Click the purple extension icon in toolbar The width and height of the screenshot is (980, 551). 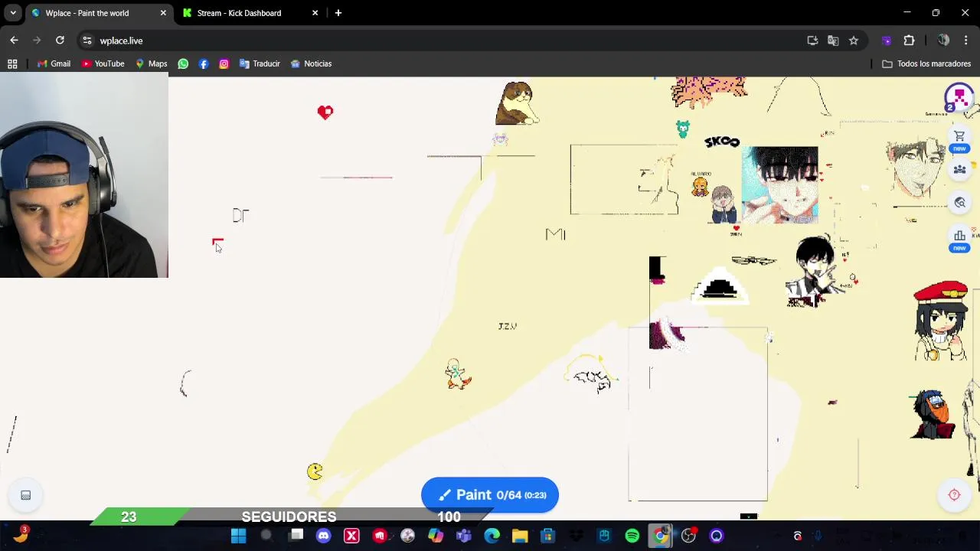[887, 41]
